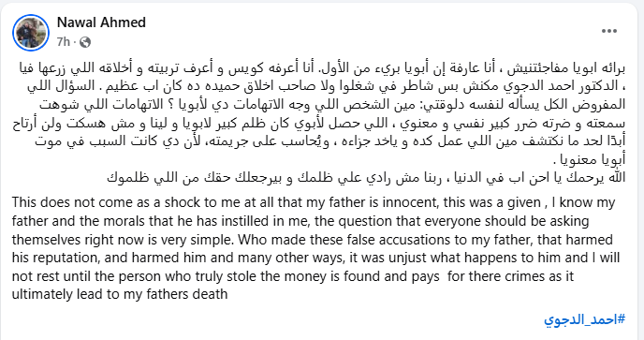Click the Arabic line beginning الله يرحمك

pyautogui.click(x=366, y=177)
